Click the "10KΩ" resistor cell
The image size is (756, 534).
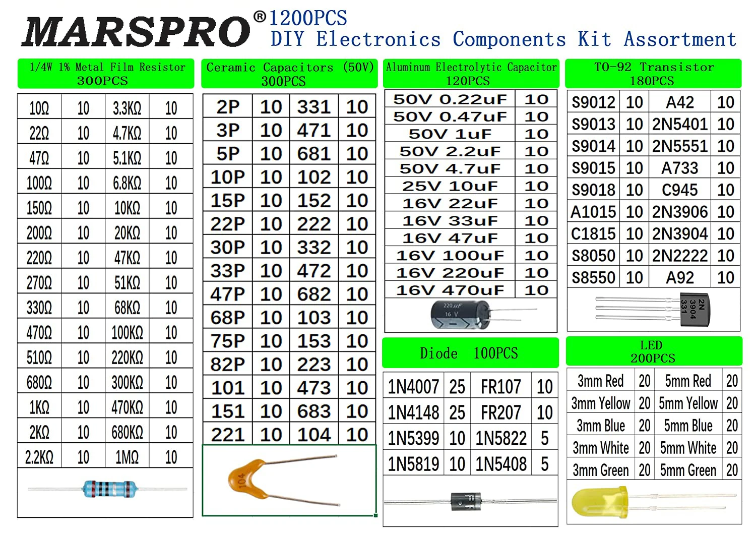point(127,207)
